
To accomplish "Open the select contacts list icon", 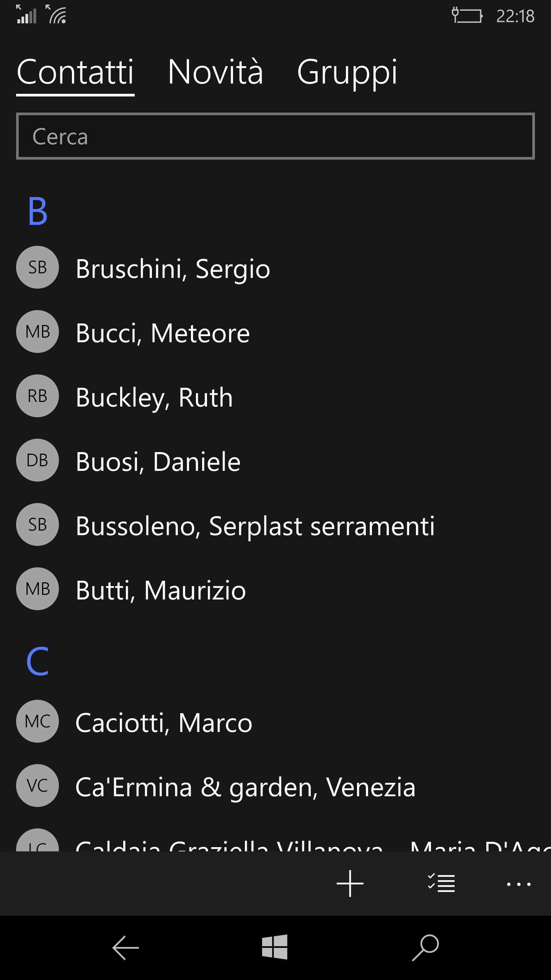I will tap(442, 884).
